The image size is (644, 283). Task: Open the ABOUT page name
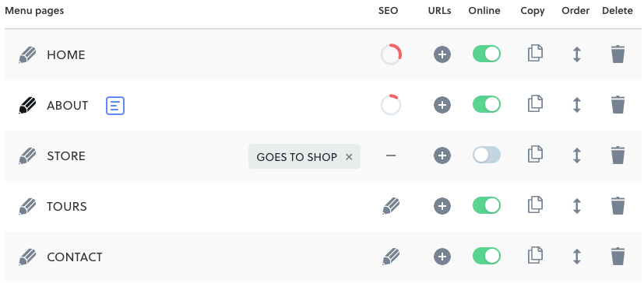click(x=67, y=106)
